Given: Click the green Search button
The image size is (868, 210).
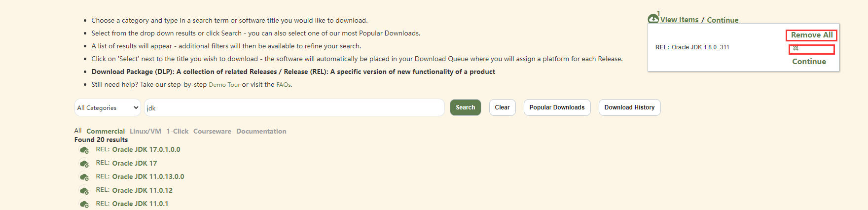Looking at the screenshot, I should [x=465, y=107].
